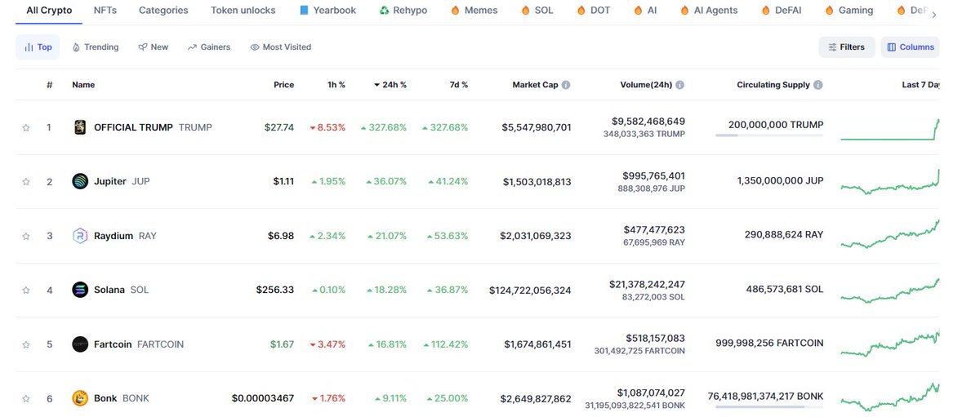Open the Fartcoin coin page
This screenshot has height=417, width=980.
[139, 344]
